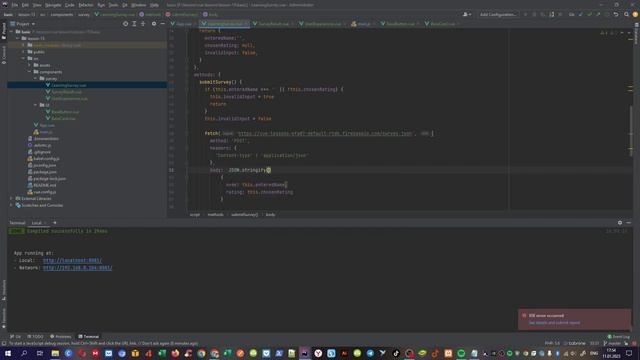Select BaseCard.vue in project tree
The height and width of the screenshot is (360, 640).
(x=63, y=118)
